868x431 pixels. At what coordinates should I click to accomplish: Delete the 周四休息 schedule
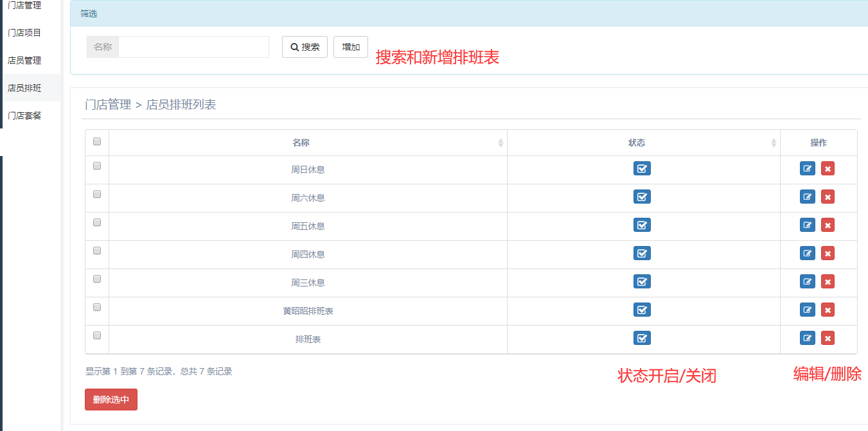click(828, 253)
